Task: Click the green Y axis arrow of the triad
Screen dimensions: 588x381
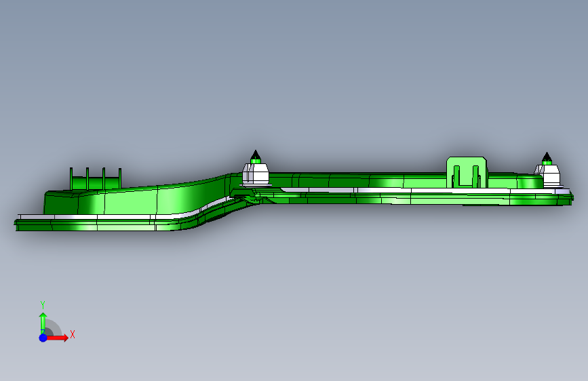Action: pos(43,323)
